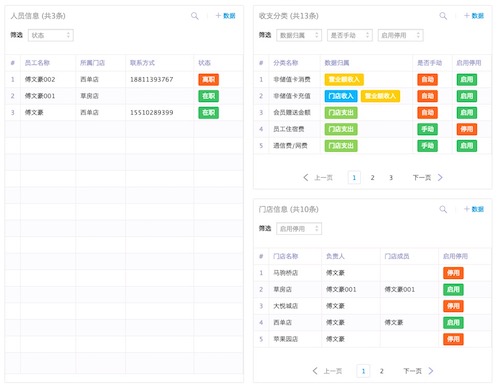499x390 pixels.
Task: Add data to the 收支分类 list
Action: tap(474, 16)
